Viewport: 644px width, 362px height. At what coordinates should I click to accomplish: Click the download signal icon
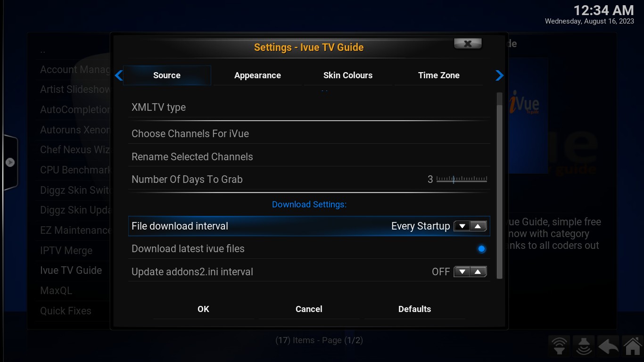584,346
